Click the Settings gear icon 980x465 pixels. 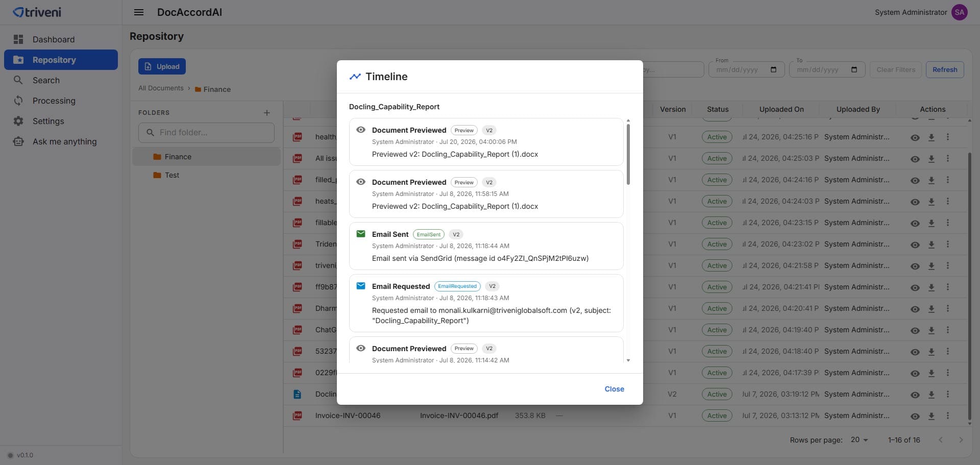[18, 121]
